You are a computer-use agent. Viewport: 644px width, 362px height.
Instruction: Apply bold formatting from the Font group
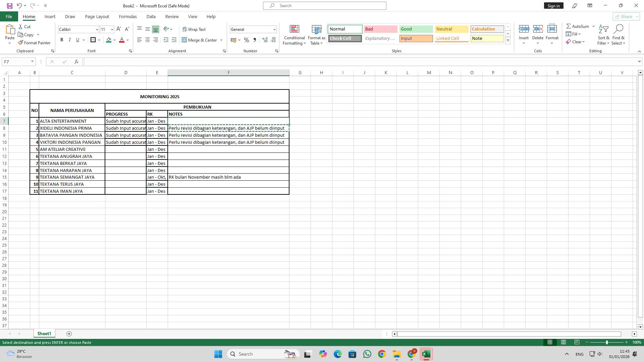click(x=62, y=40)
